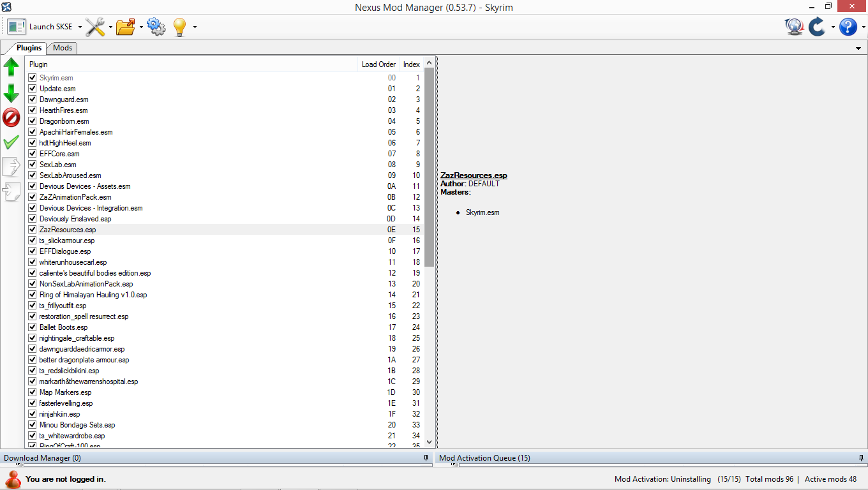Select the fasterlevelling.esp plugin row
This screenshot has width=868, height=490.
pos(225,403)
